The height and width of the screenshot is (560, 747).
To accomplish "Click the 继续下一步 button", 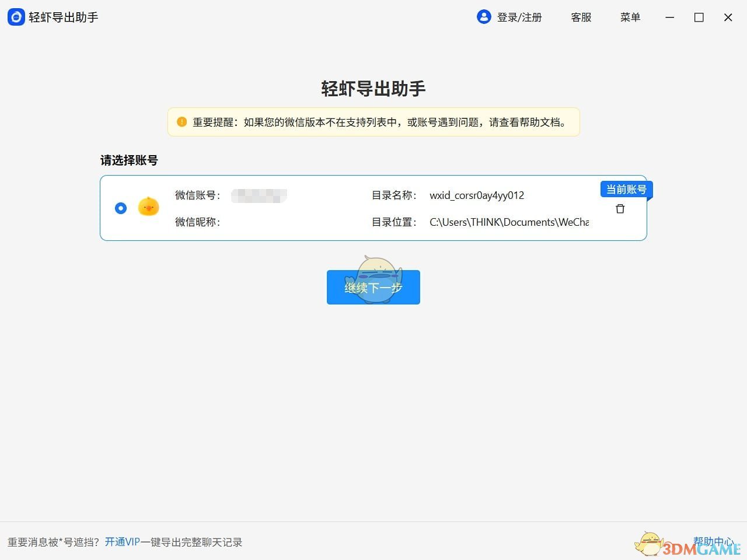I will [373, 287].
